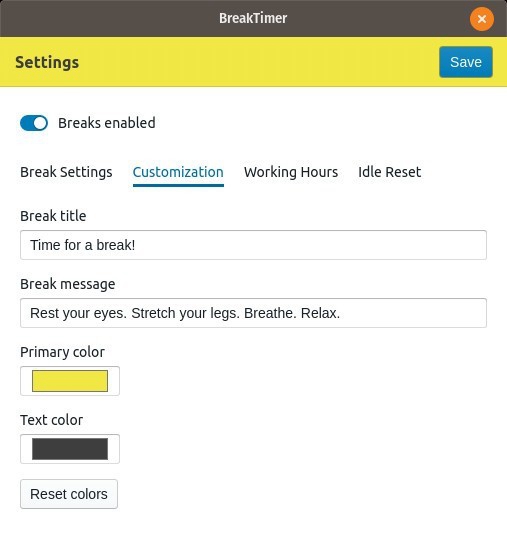Screen dimensions: 507x550
Task: Open the yellow Primary color picker
Action: [70, 381]
